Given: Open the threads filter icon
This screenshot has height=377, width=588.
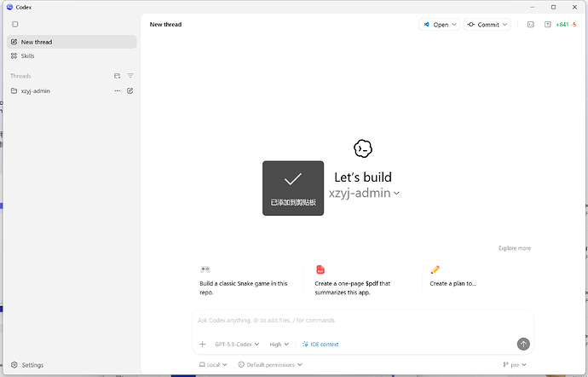Looking at the screenshot, I should (130, 76).
